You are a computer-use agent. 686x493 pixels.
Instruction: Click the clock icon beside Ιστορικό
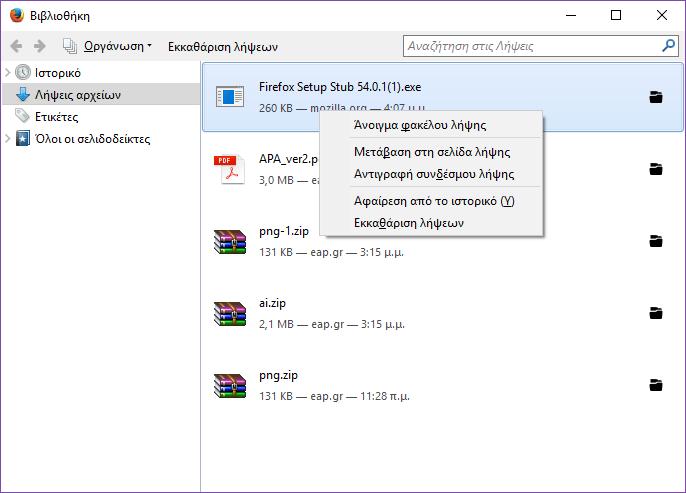[23, 72]
